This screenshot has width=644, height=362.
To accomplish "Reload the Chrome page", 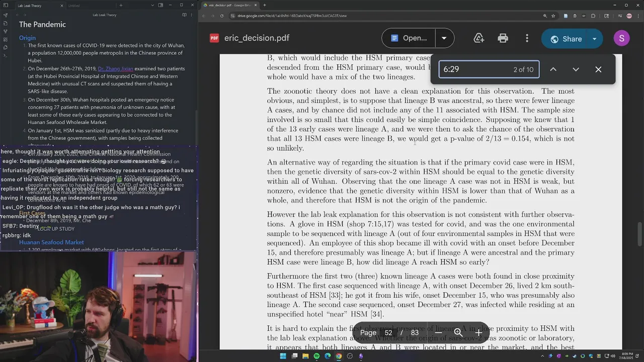I will tap(222, 16).
